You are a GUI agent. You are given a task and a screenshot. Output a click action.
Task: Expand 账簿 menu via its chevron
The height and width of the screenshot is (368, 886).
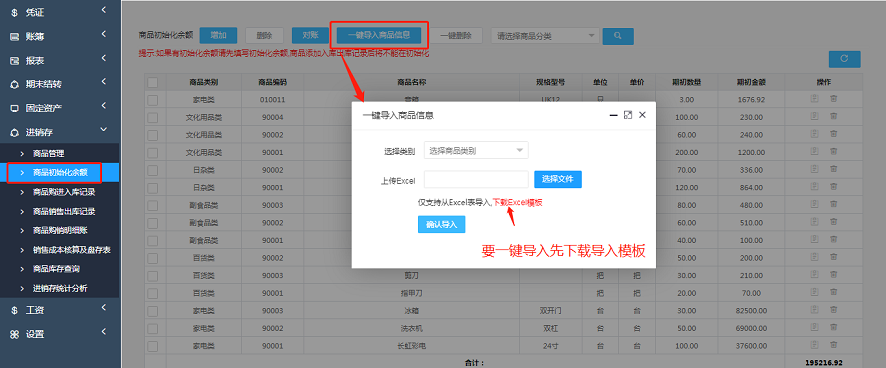pos(103,34)
